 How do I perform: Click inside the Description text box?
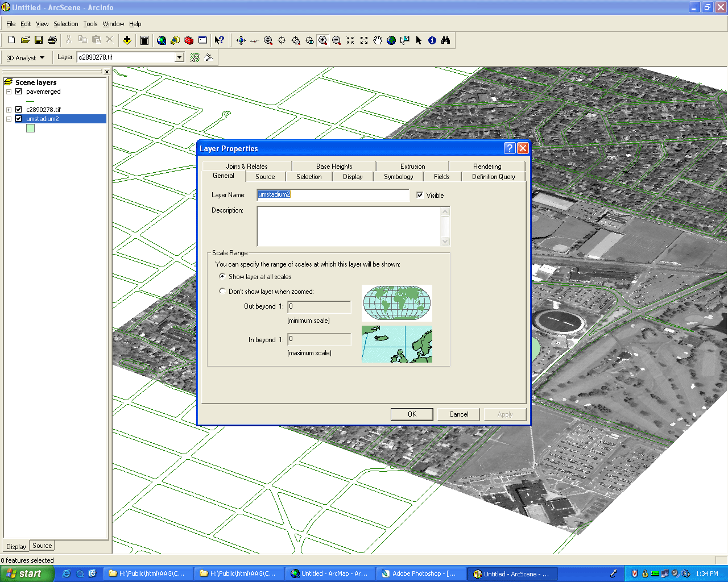(x=349, y=226)
